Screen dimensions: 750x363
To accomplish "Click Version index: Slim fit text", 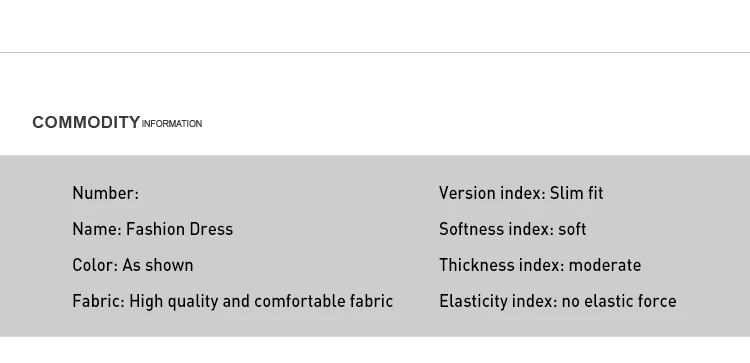I will click(521, 193).
